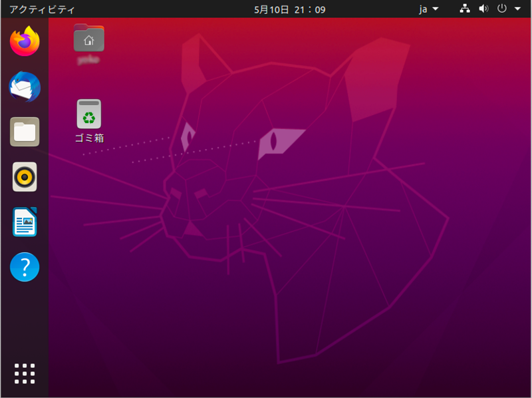
Task: Click the power icon in top bar
Action: click(x=502, y=9)
